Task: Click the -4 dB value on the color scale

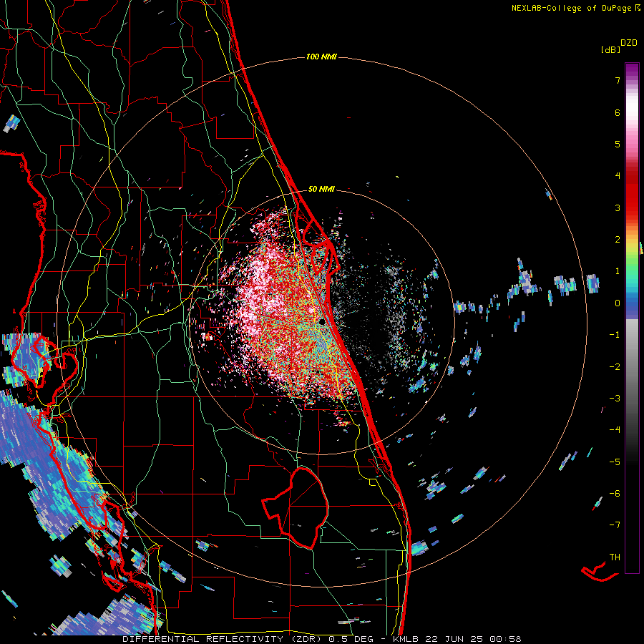Action: pyautogui.click(x=615, y=430)
